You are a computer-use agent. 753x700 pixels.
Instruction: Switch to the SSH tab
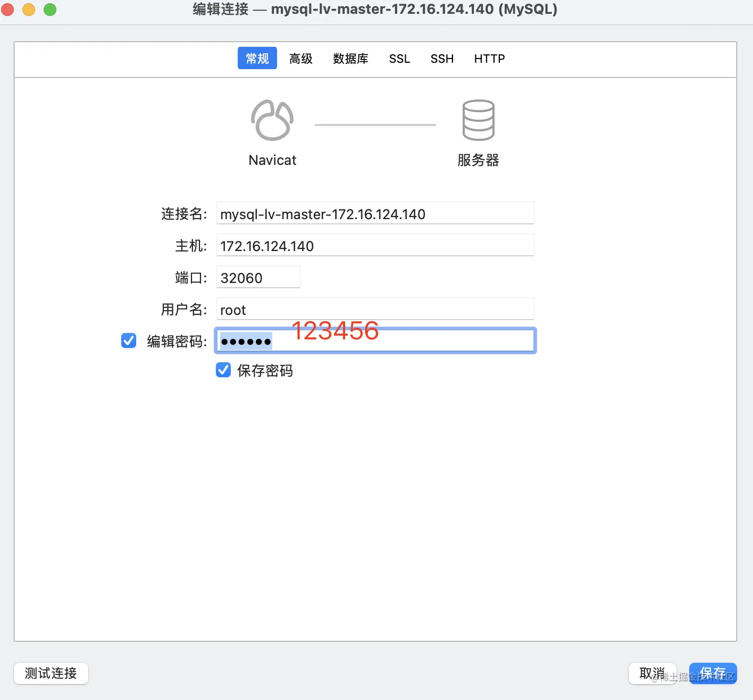442,59
